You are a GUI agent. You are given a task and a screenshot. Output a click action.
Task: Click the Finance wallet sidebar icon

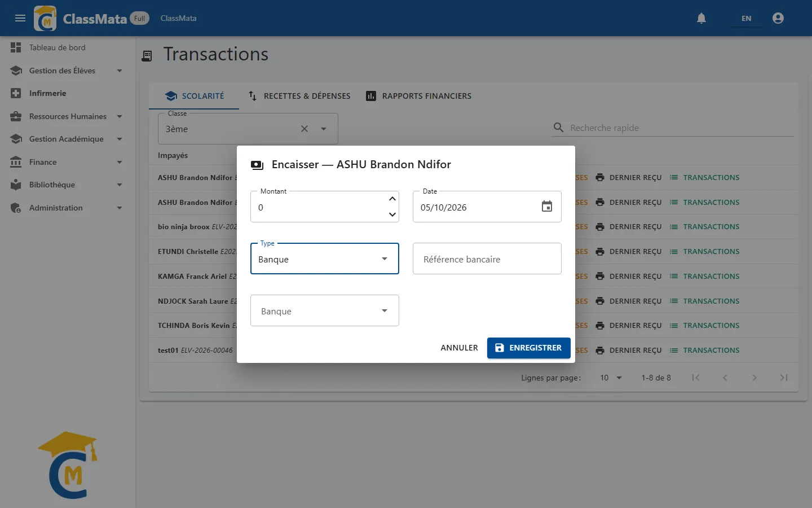(x=16, y=162)
